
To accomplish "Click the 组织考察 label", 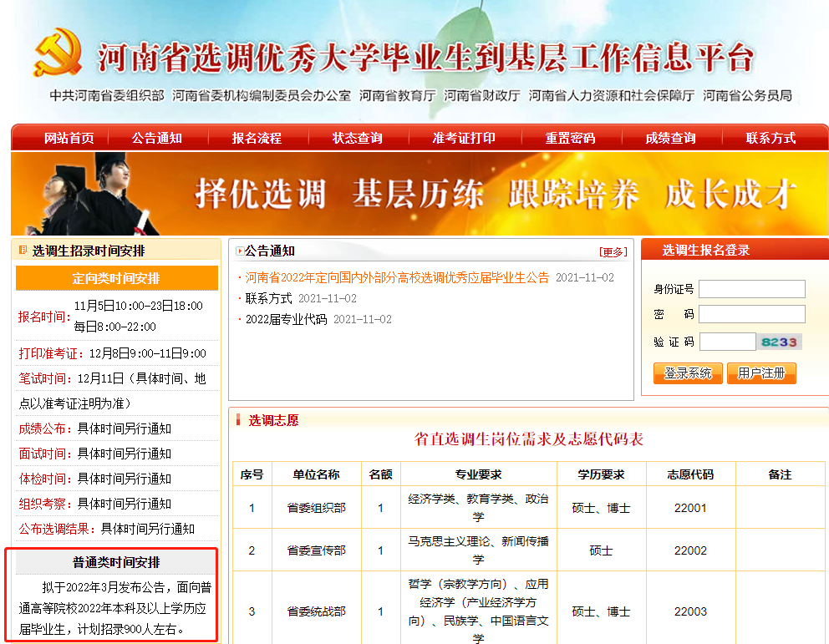I will [45, 504].
